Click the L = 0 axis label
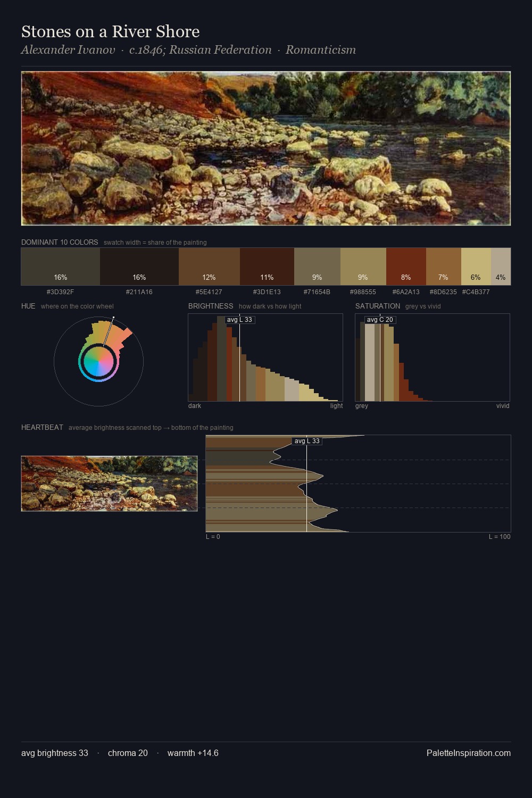Image resolution: width=532 pixels, height=798 pixels. click(213, 537)
